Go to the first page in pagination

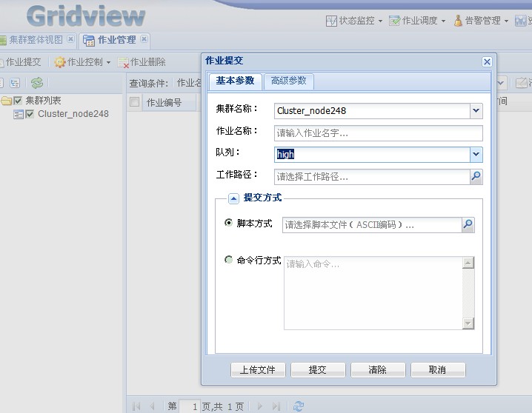point(136,406)
